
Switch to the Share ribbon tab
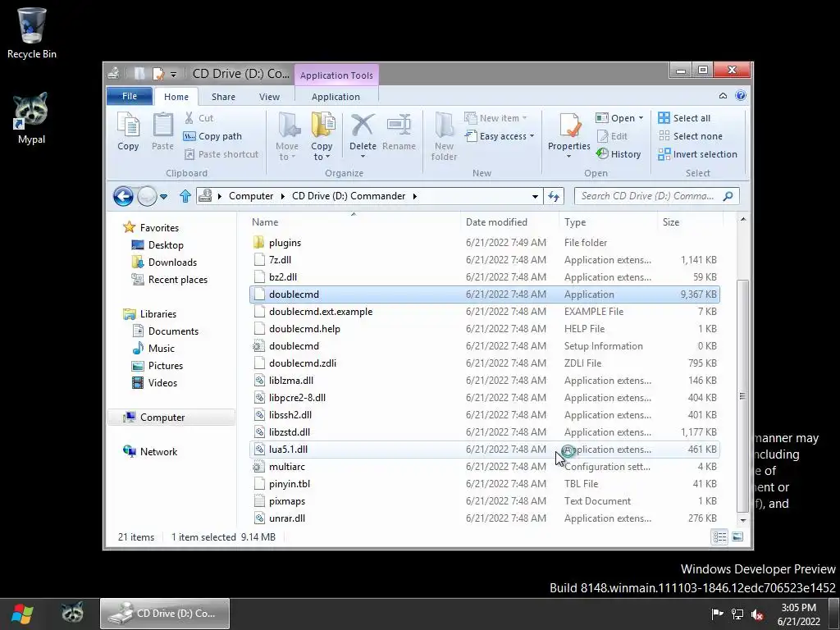pos(223,97)
